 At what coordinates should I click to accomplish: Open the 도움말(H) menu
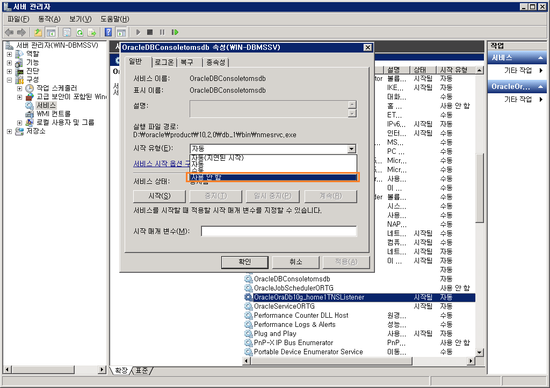click(115, 19)
